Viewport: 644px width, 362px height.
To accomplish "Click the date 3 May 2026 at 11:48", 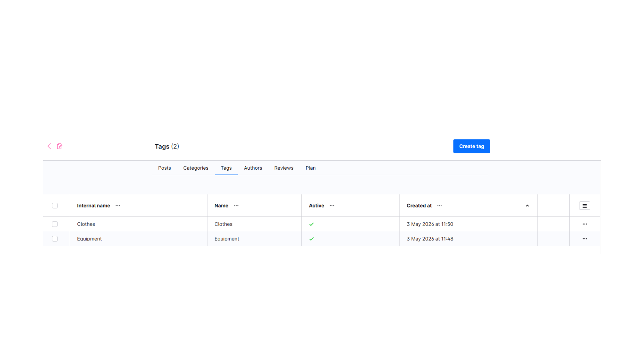I will (430, 239).
